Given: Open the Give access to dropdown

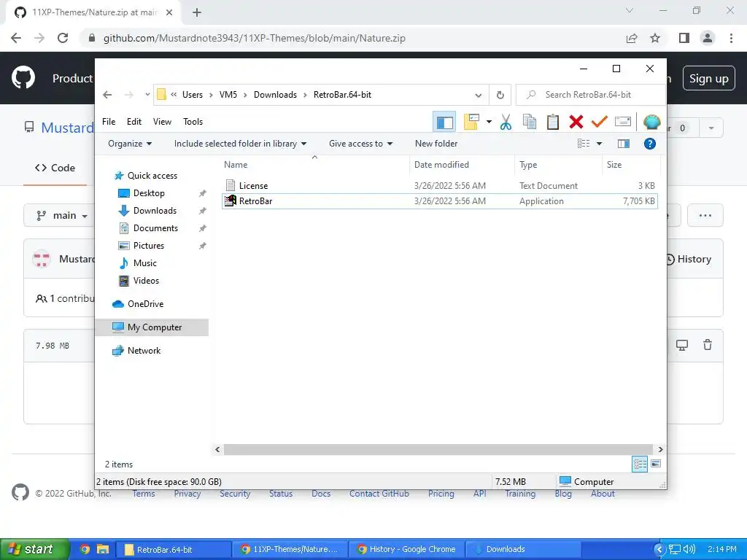Looking at the screenshot, I should pos(360,144).
